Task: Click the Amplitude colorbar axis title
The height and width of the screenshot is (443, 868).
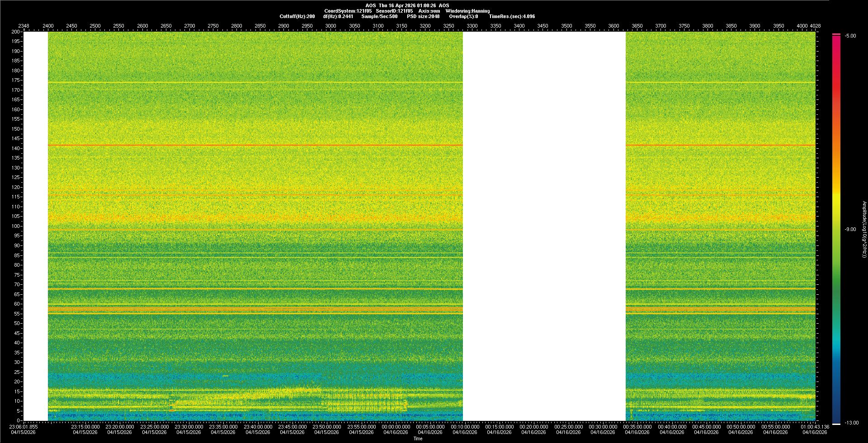Action: (x=864, y=230)
